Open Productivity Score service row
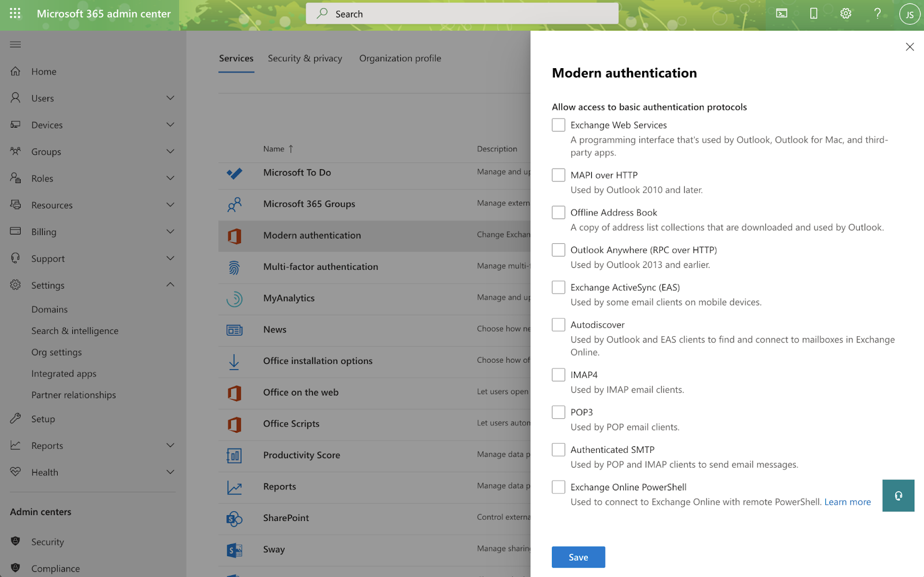The width and height of the screenshot is (924, 577). point(374,456)
